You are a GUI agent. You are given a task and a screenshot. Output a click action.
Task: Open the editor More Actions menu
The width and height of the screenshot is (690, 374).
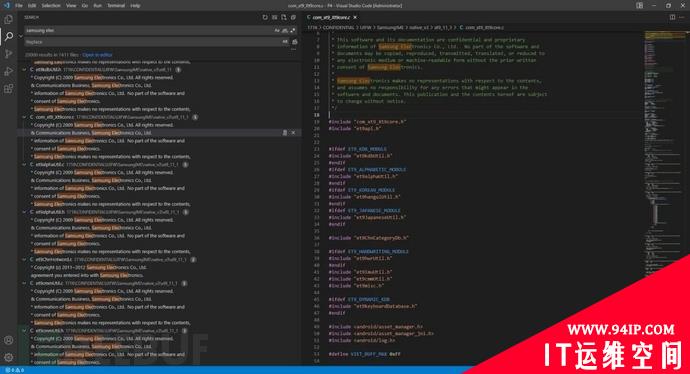[x=682, y=17]
